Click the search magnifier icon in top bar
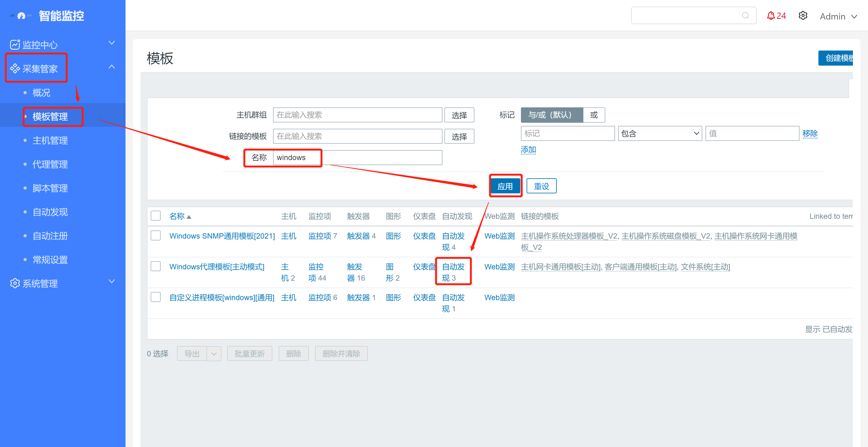The height and width of the screenshot is (447, 868). (x=745, y=15)
